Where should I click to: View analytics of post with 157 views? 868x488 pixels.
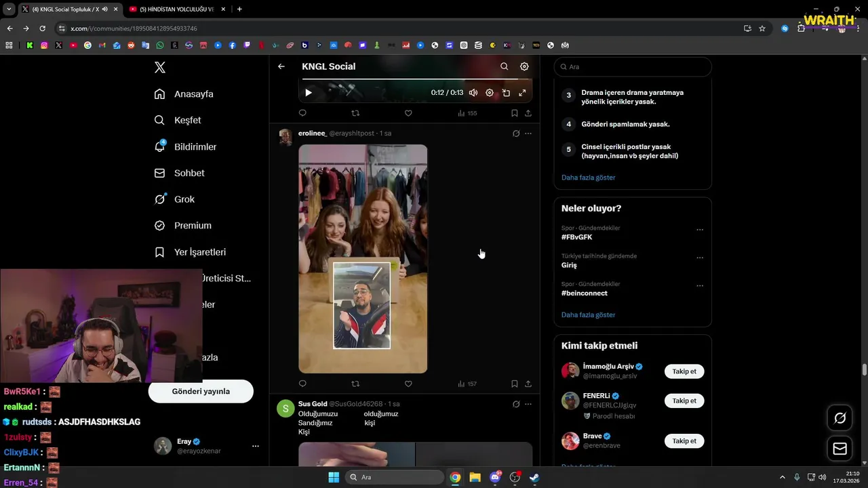pyautogui.click(x=467, y=384)
